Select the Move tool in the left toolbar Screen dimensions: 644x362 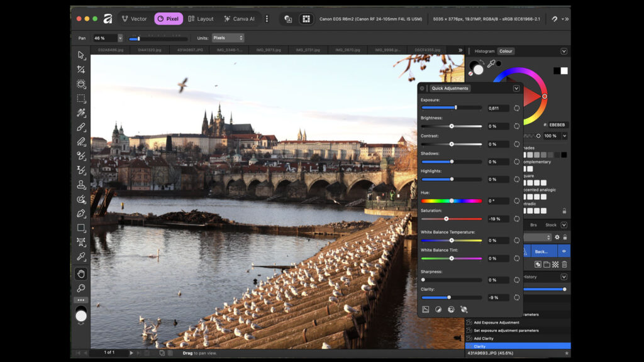(x=80, y=55)
